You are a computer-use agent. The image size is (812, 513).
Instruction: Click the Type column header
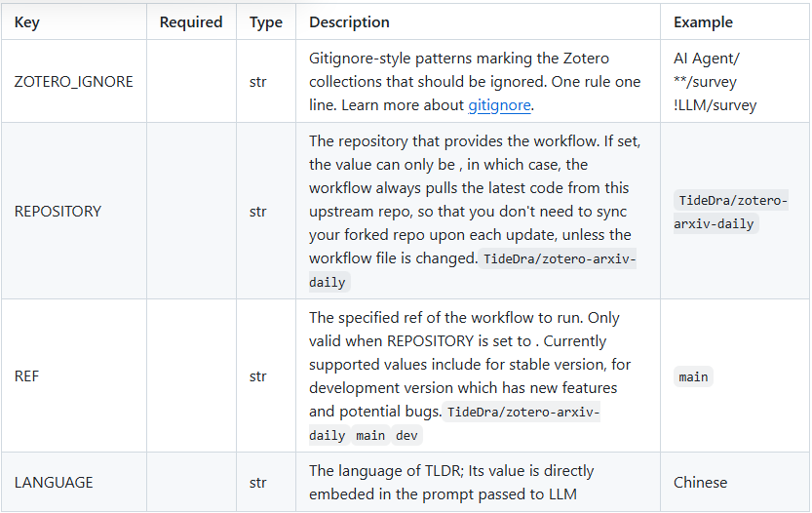265,21
